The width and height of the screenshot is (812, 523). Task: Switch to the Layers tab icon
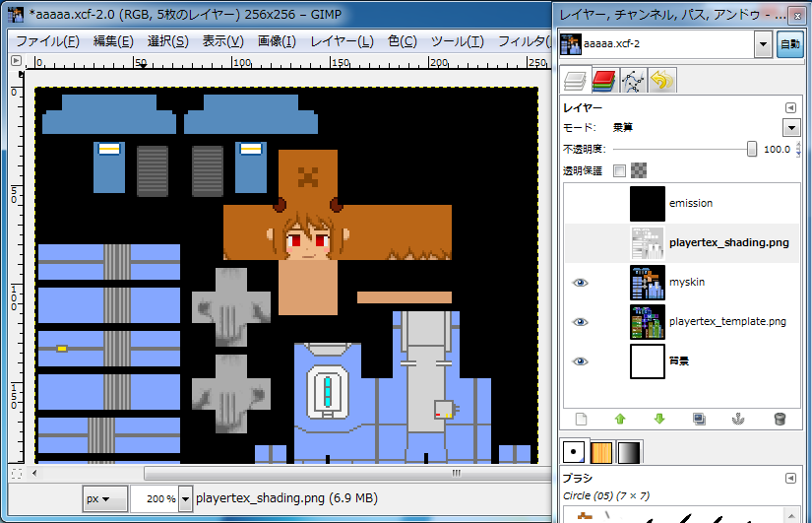tap(575, 81)
